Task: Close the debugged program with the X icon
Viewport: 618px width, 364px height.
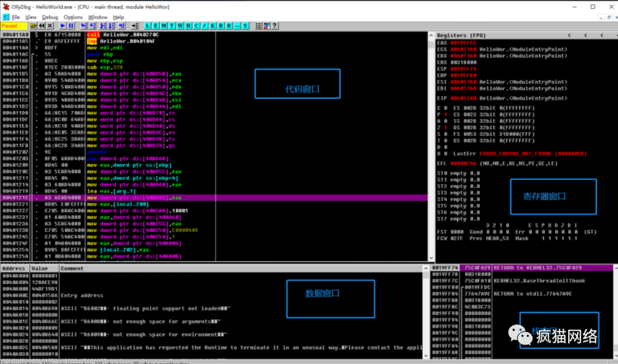Action: coord(50,26)
